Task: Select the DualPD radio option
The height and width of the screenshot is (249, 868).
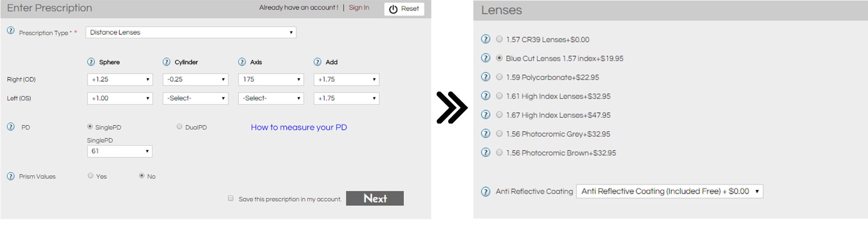Action: 179,127
